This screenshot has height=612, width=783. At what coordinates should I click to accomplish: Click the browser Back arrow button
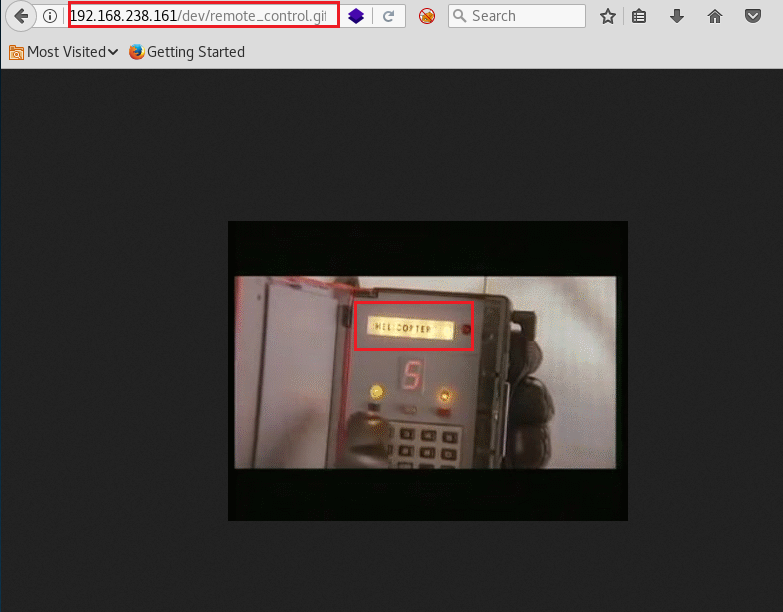tap(20, 16)
